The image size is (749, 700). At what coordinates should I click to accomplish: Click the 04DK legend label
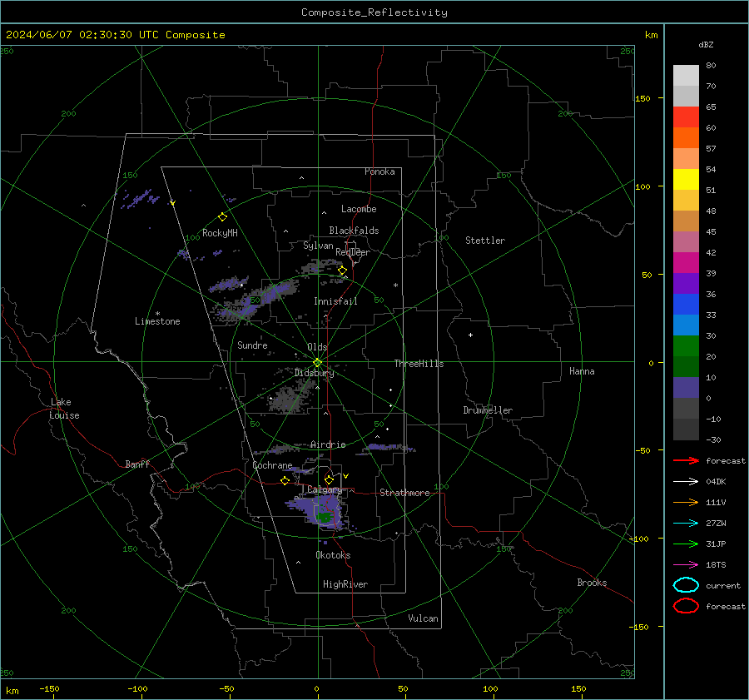click(x=716, y=482)
